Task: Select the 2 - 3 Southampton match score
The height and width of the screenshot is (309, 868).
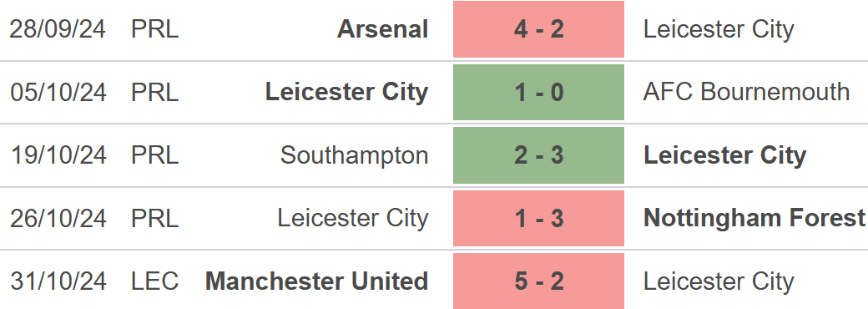Action: pyautogui.click(x=538, y=155)
